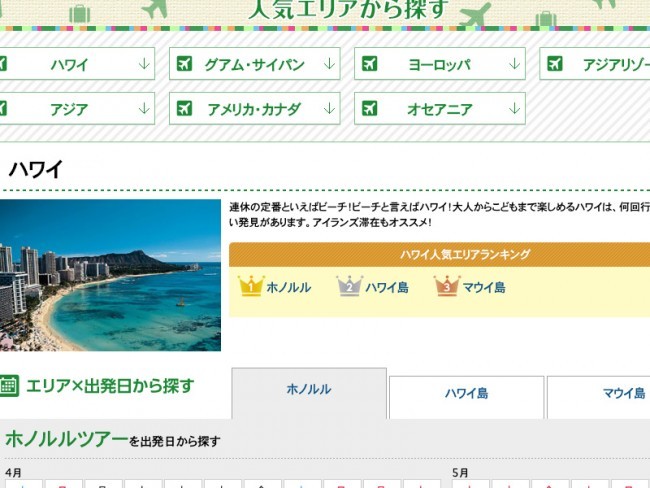
Task: Switch to the ホノルル tab
Action: click(x=309, y=390)
